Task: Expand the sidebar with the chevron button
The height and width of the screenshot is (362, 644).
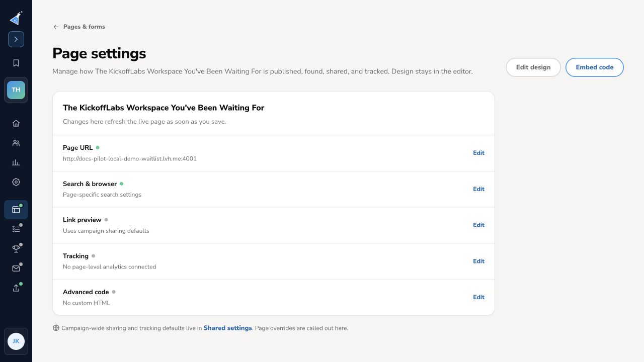Action: (16, 39)
